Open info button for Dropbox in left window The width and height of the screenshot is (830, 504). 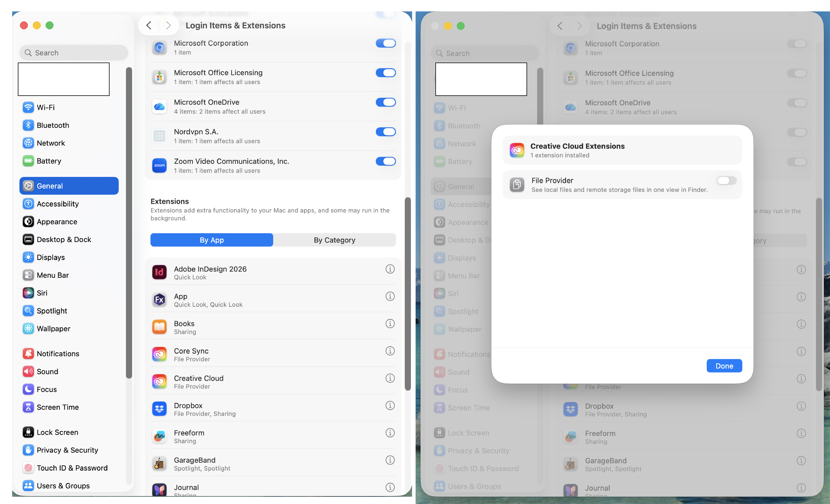[x=390, y=405]
